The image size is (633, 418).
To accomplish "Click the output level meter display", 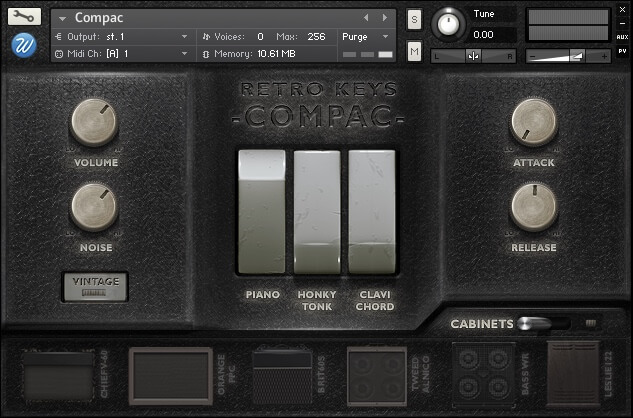I will (x=568, y=25).
